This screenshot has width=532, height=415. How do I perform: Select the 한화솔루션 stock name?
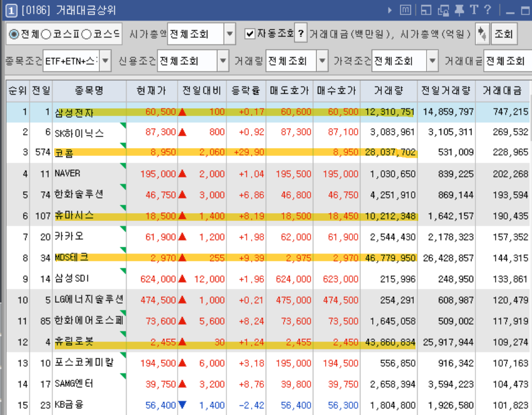[79, 195]
